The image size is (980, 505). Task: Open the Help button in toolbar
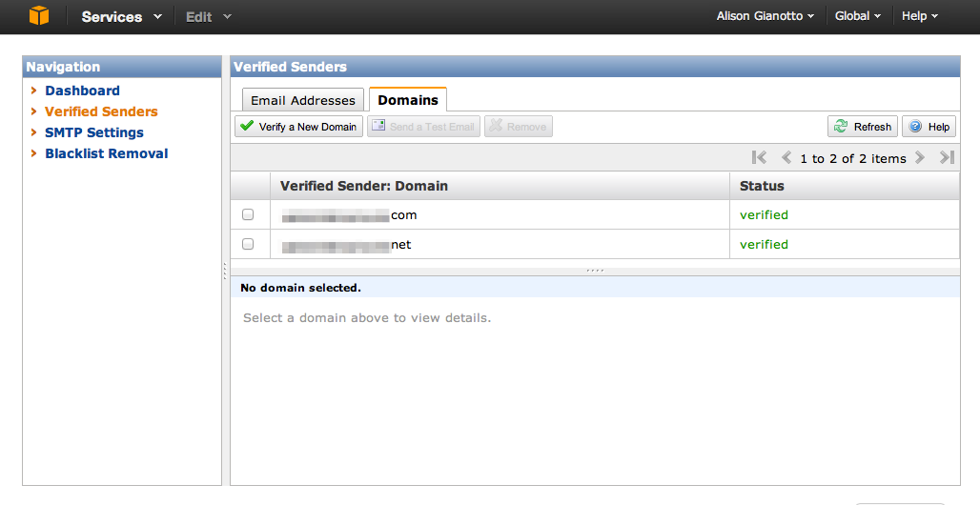tap(929, 126)
